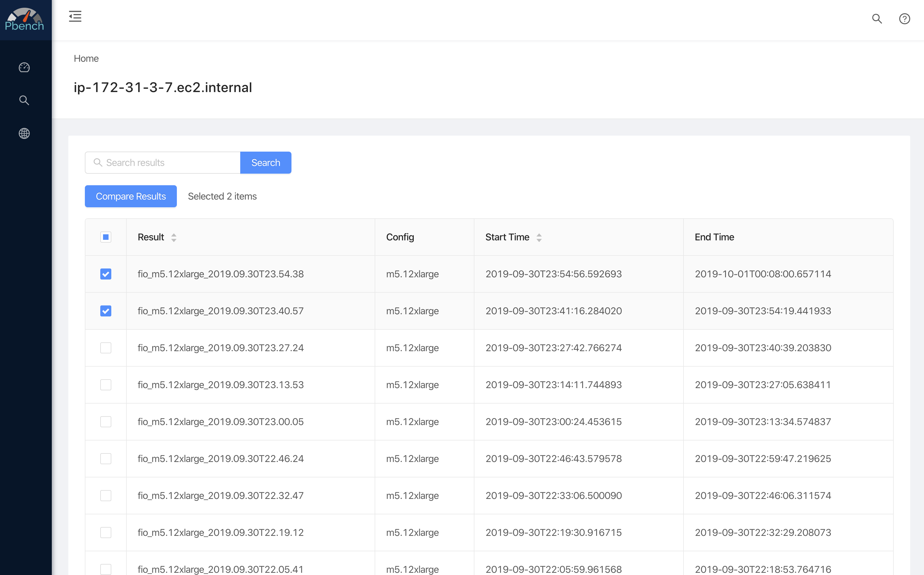Image resolution: width=924 pixels, height=575 pixels.
Task: Click inside the Search results input field
Action: pyautogui.click(x=163, y=162)
